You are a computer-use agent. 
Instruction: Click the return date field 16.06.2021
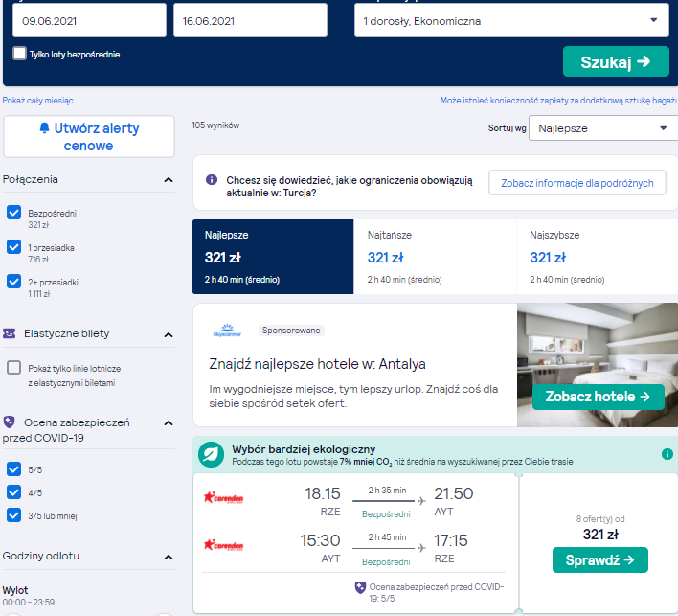click(x=250, y=21)
